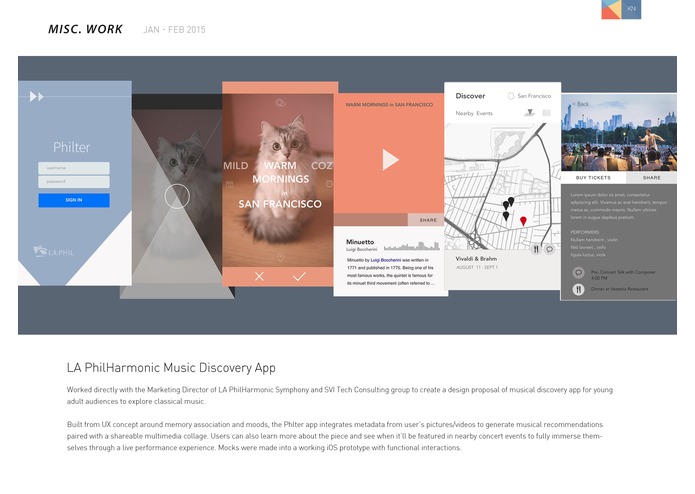
Task: Click the audio waveform next to Minuetto
Action: point(411,245)
